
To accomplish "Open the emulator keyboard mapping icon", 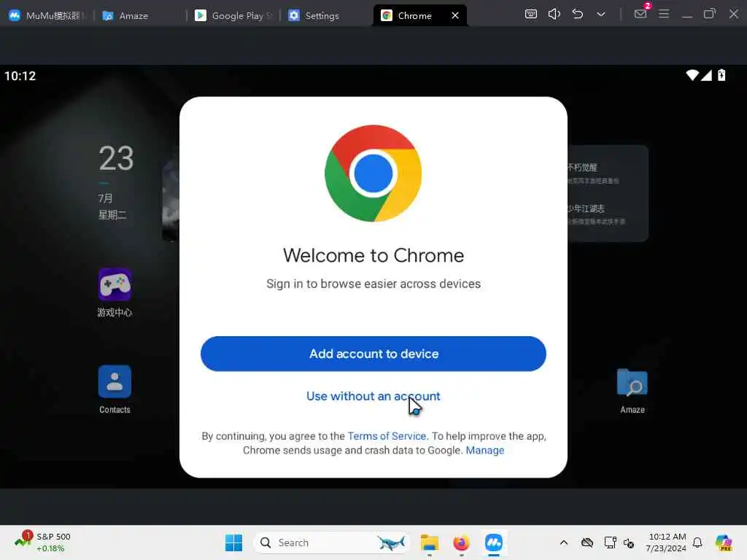I will point(531,14).
